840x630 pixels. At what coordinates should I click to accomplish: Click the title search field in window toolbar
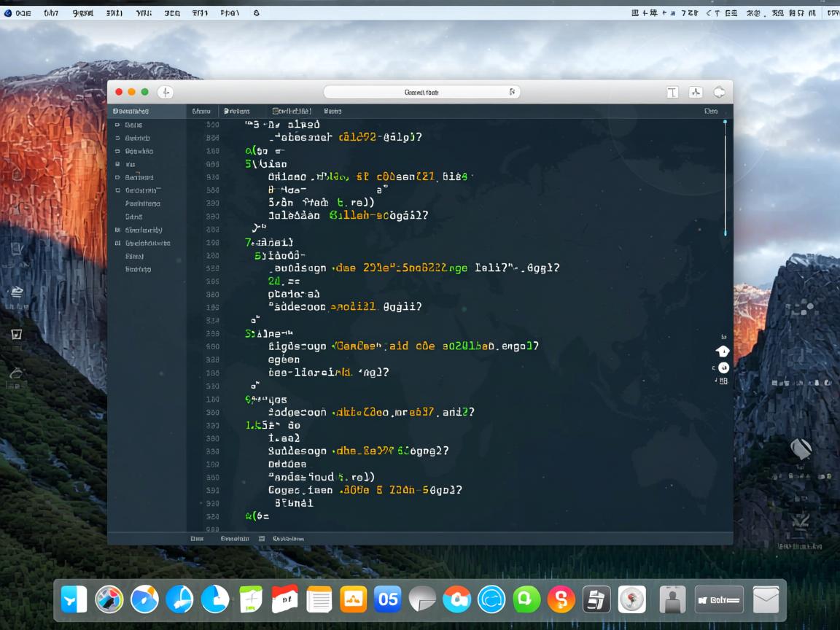click(421, 92)
